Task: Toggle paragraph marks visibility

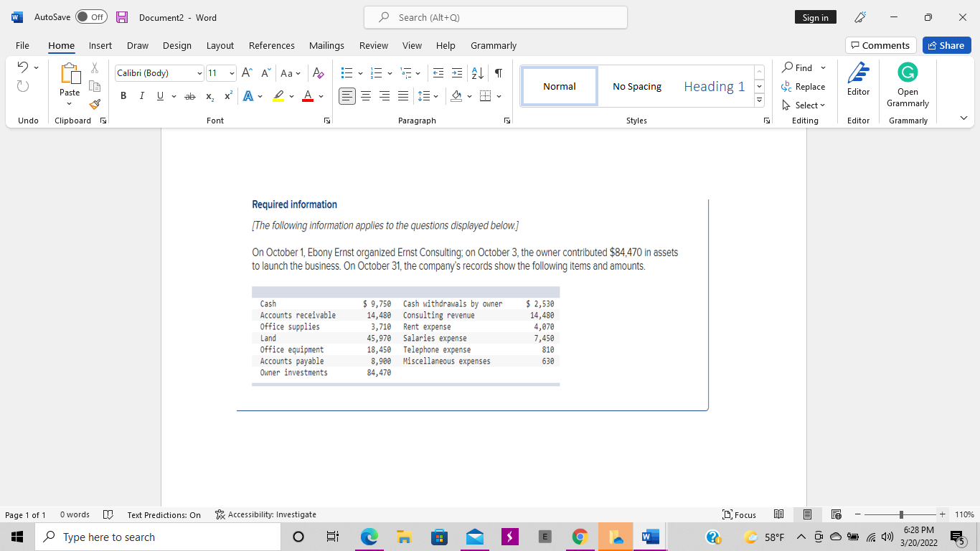Action: [x=496, y=72]
